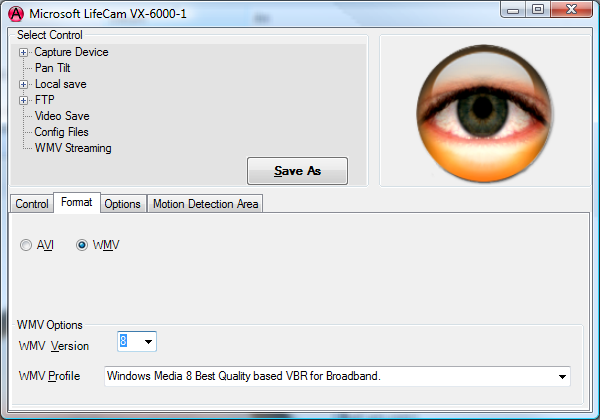
Task: Expand the Local save tree node
Action: coord(24,84)
